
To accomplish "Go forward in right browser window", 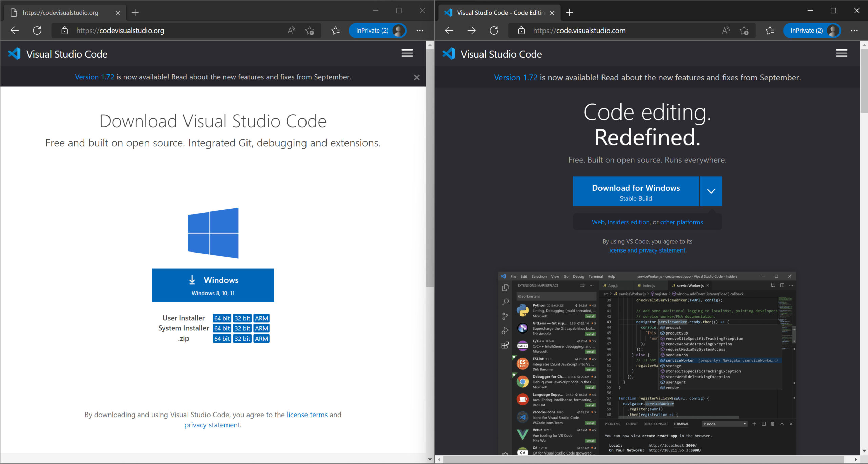I will (471, 31).
